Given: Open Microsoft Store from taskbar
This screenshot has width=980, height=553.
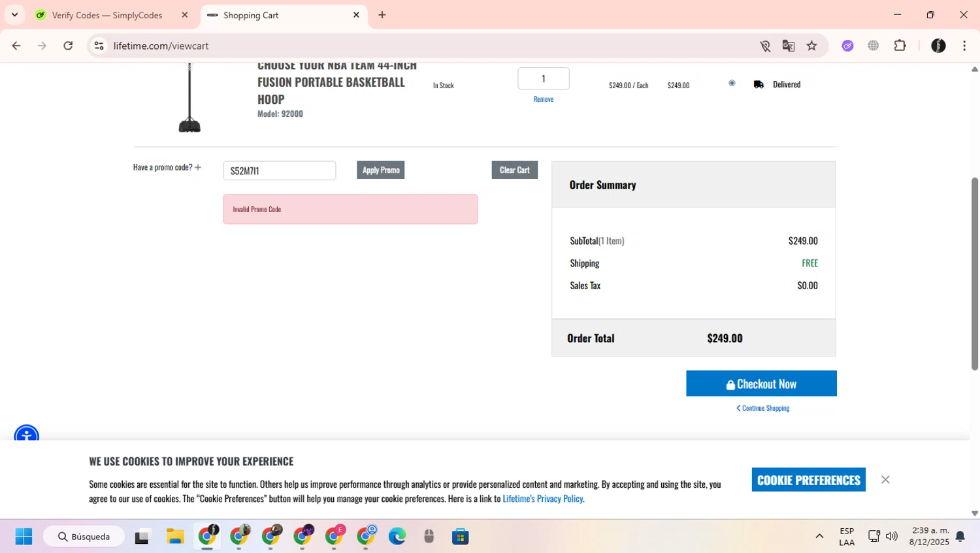Looking at the screenshot, I should tap(461, 537).
